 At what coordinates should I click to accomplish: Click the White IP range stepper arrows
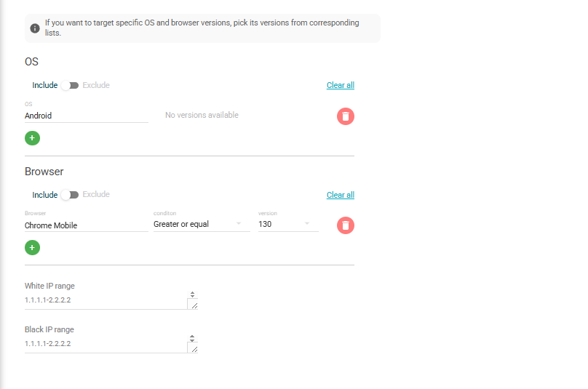(x=192, y=294)
